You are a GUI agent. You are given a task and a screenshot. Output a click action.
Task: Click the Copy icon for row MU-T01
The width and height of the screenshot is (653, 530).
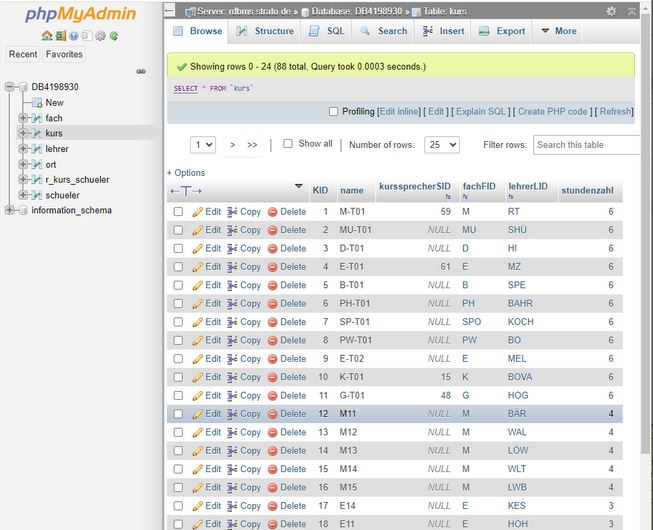coord(233,230)
